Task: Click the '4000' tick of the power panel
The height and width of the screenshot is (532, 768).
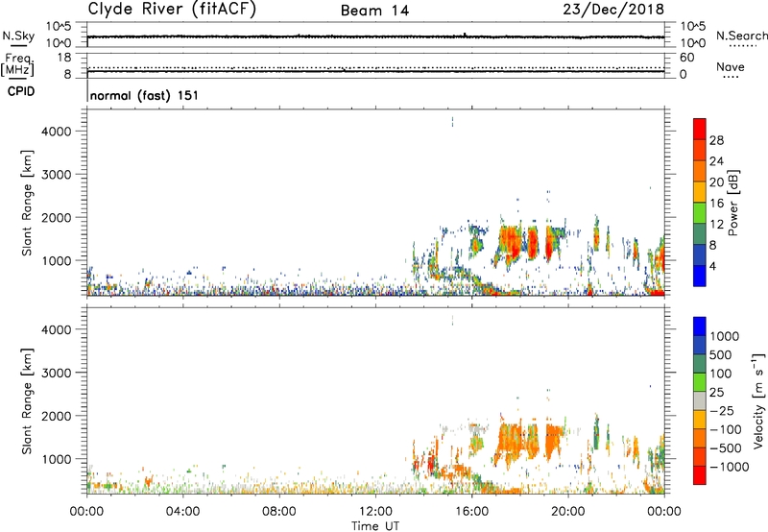Action: [x=57, y=132]
